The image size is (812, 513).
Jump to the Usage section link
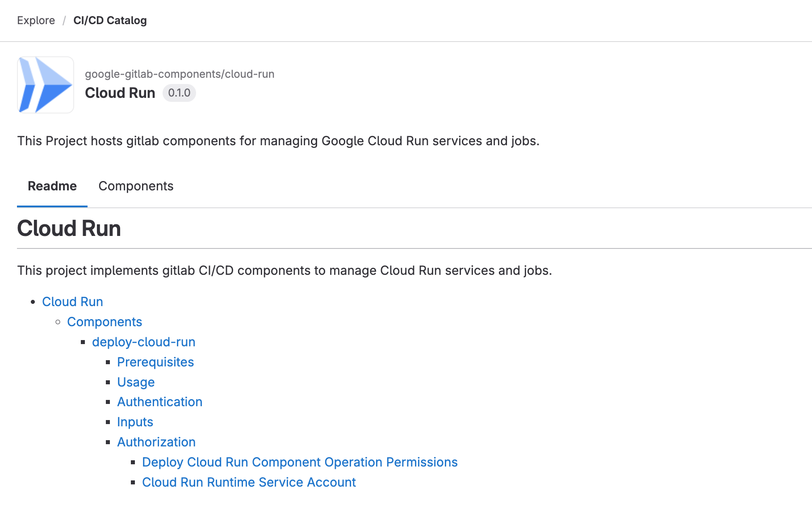click(136, 382)
